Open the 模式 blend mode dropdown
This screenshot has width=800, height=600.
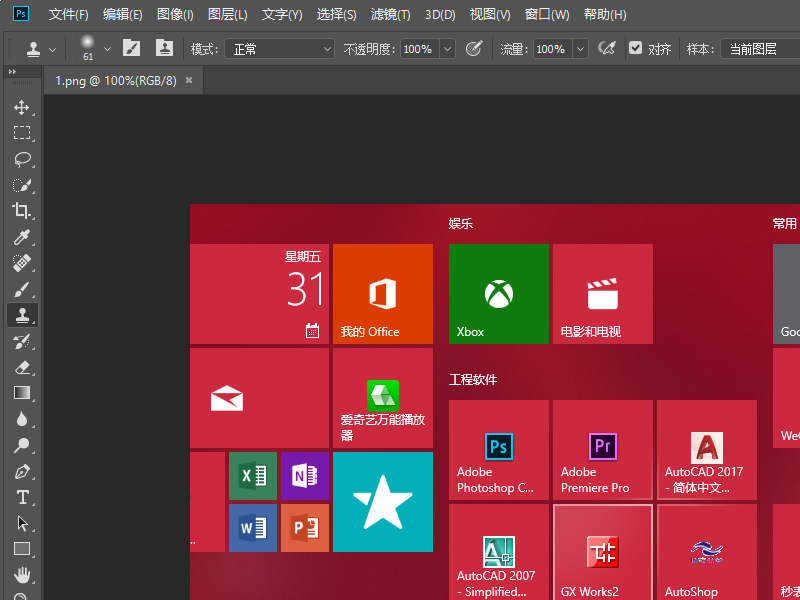point(279,48)
